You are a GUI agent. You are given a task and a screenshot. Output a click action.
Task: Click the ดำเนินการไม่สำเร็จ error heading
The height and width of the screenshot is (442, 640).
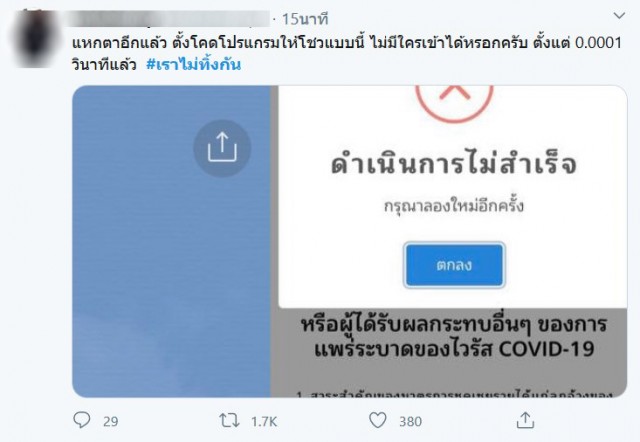(x=454, y=163)
